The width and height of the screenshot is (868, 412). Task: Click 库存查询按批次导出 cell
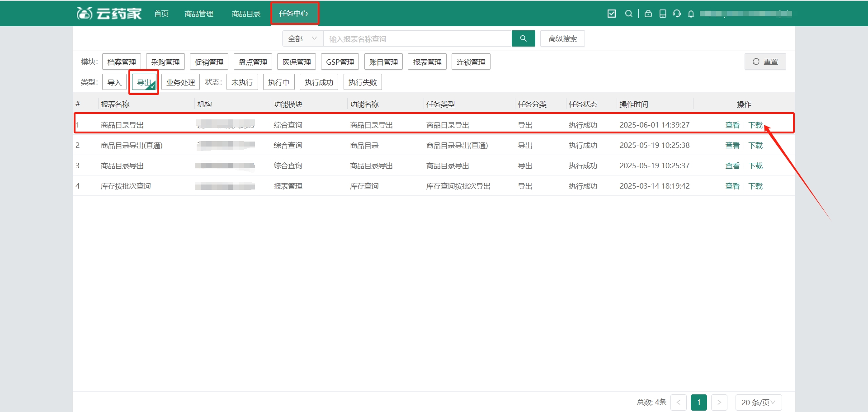tap(458, 186)
